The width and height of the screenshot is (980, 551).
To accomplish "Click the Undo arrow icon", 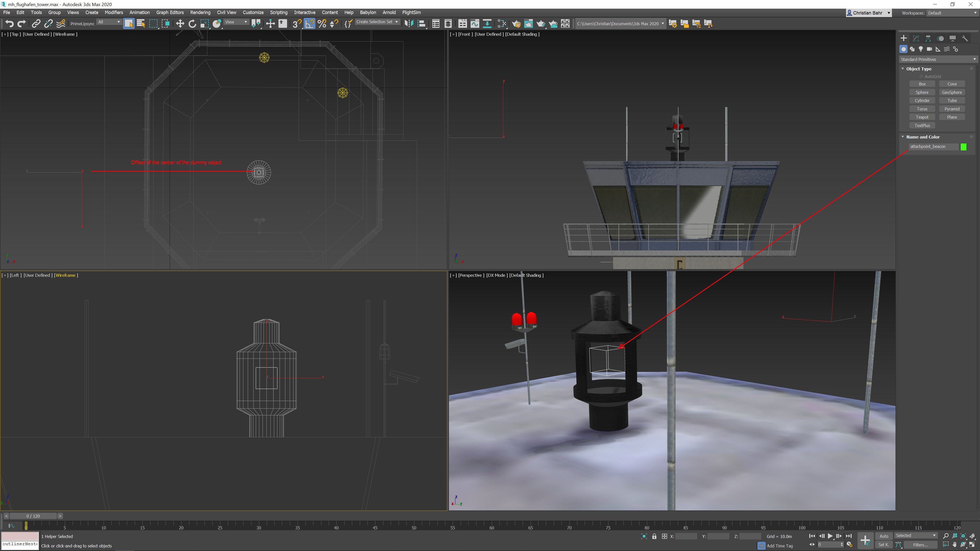I will pyautogui.click(x=9, y=23).
